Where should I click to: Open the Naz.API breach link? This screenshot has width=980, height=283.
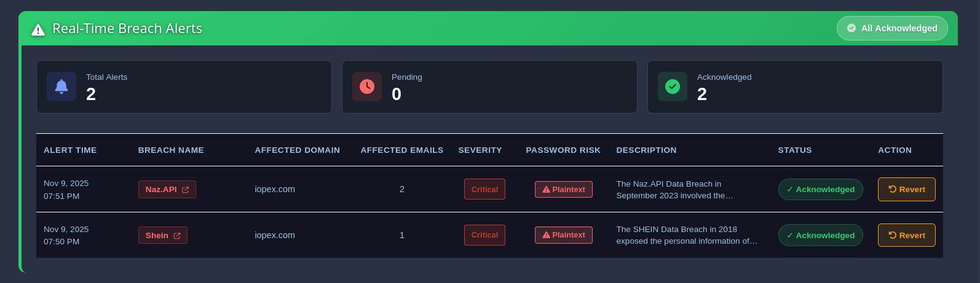point(161,190)
